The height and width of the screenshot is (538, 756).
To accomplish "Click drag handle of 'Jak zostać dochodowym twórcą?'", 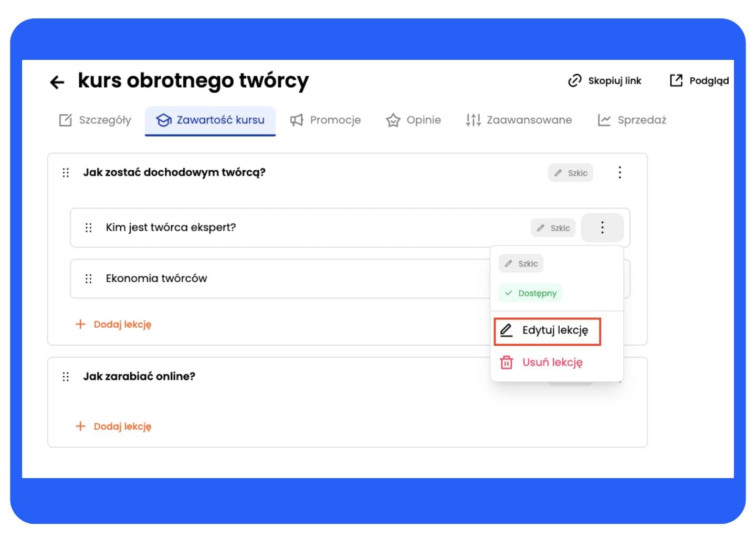I will tap(66, 172).
